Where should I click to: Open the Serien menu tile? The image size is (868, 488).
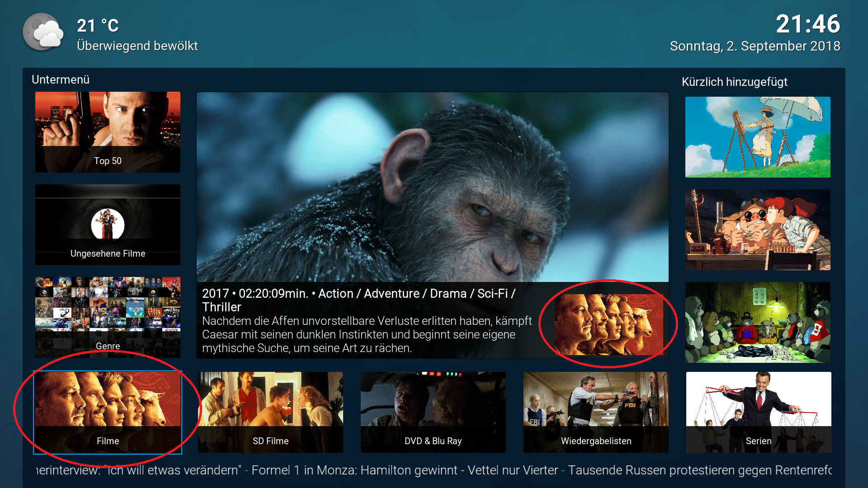click(759, 412)
